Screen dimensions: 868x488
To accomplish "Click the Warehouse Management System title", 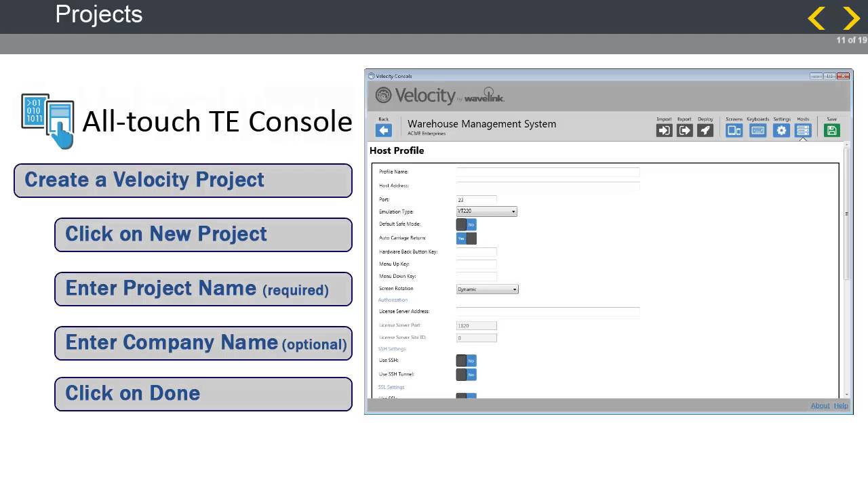I will click(x=481, y=124).
